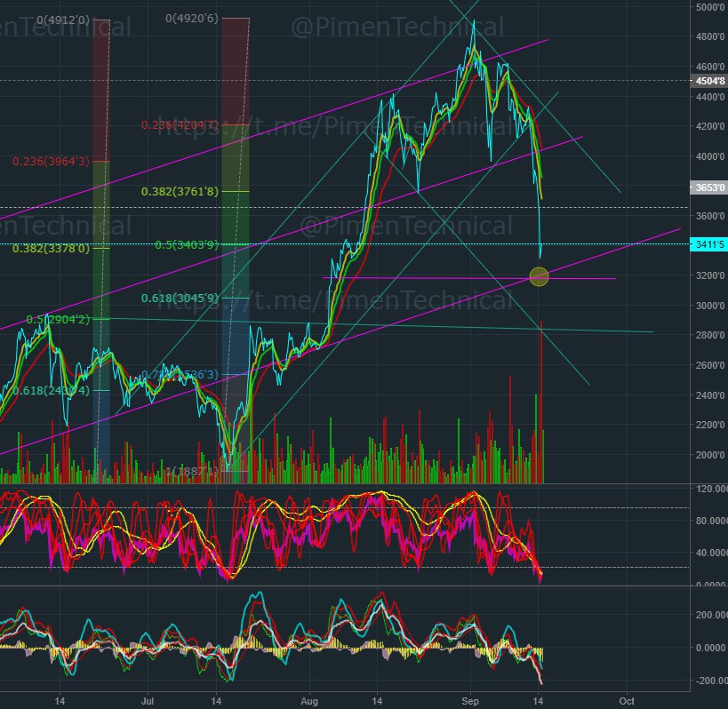This screenshot has height=709, width=728.
Task: Select the cyan 3411'5 current price label
Action: tap(709, 244)
